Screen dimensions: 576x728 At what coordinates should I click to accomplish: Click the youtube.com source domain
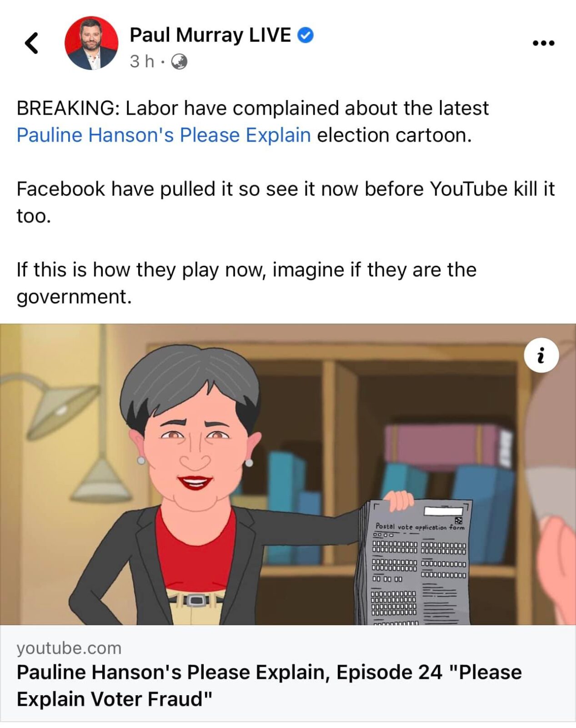(69, 648)
